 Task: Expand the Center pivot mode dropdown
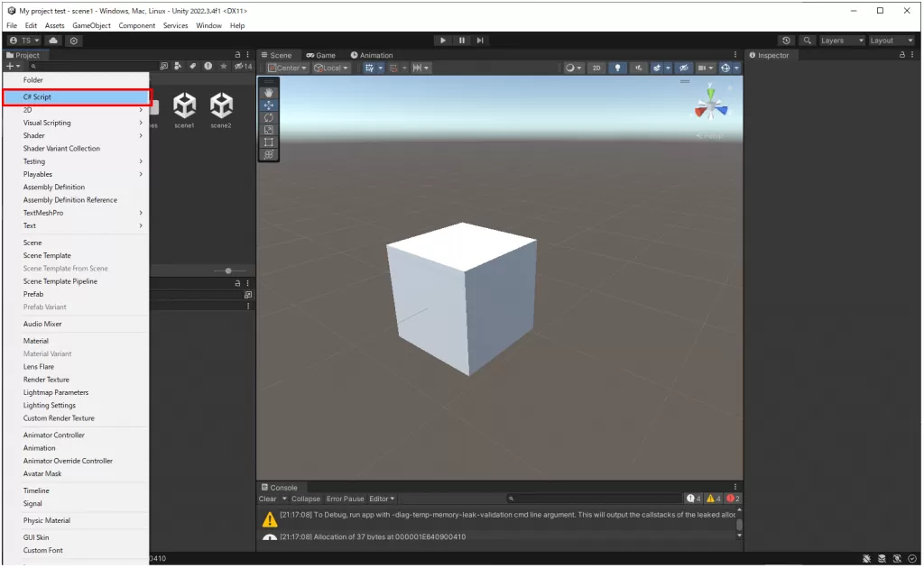coord(288,68)
